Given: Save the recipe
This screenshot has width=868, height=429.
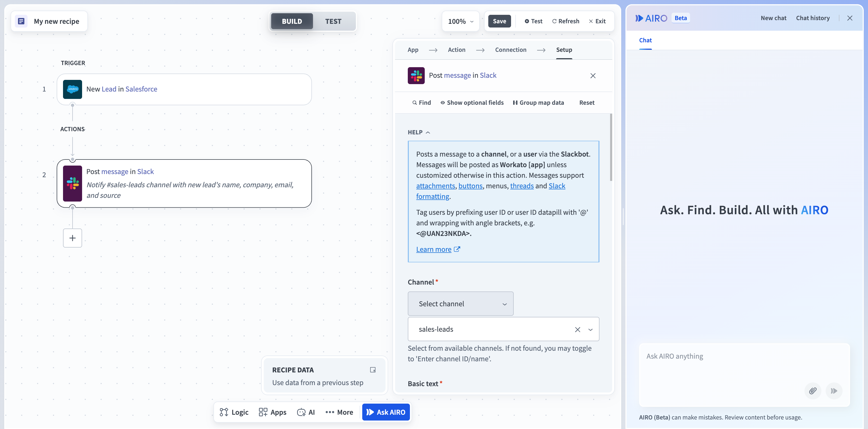Looking at the screenshot, I should tap(499, 21).
